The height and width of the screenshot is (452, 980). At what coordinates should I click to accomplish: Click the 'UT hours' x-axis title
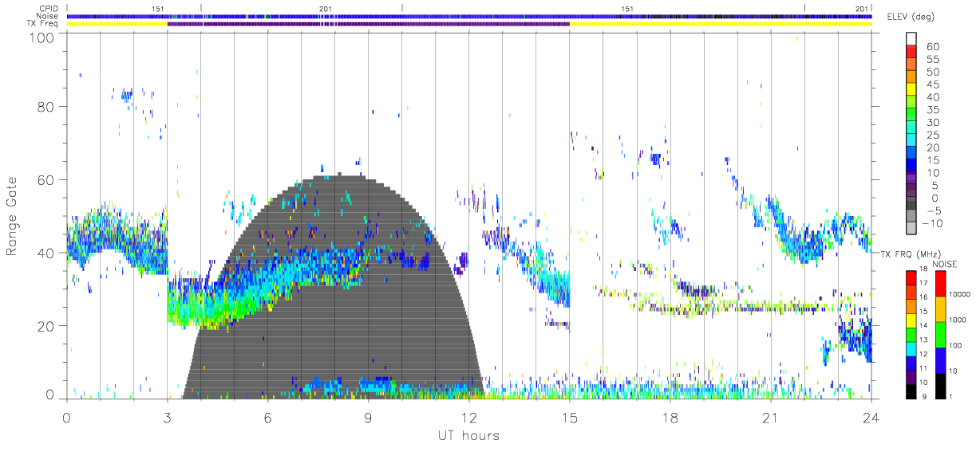pyautogui.click(x=468, y=435)
